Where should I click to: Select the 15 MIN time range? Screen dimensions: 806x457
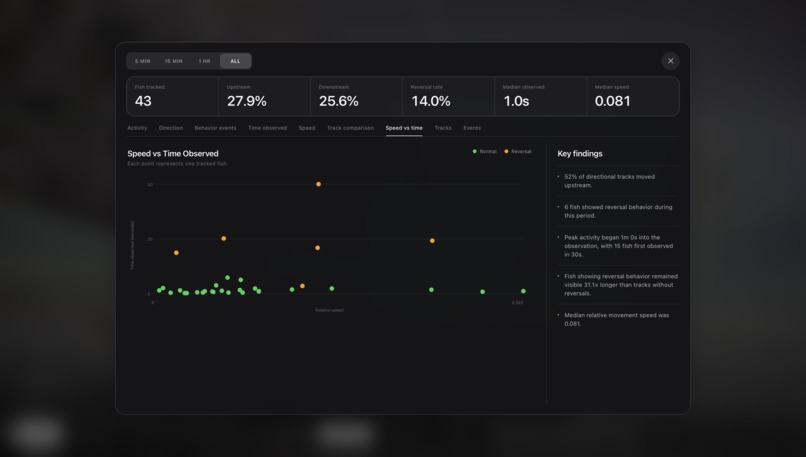click(173, 61)
